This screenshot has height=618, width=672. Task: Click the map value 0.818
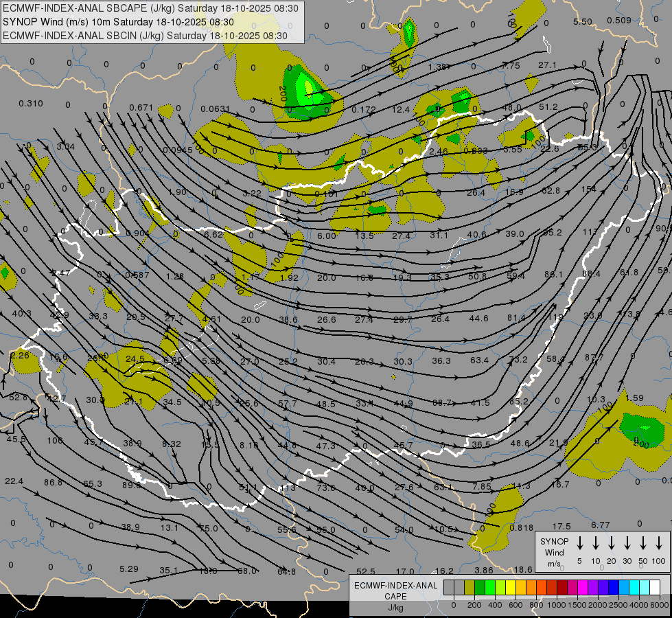click(x=522, y=528)
